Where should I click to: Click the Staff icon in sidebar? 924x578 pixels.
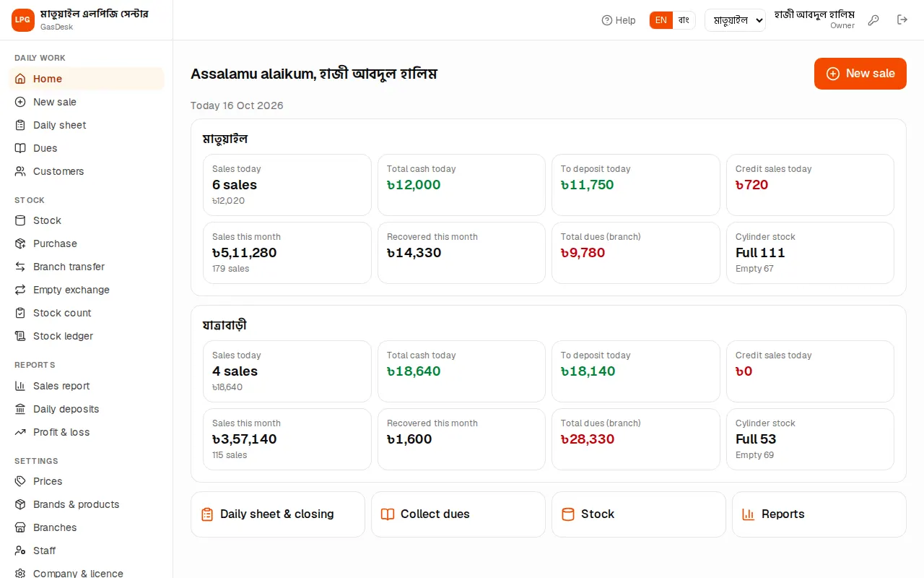pyautogui.click(x=20, y=551)
